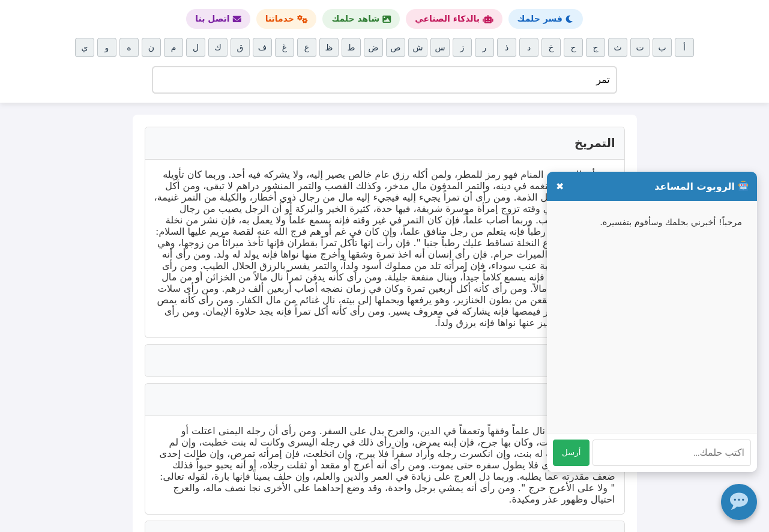Screen dimensions: 769x532
Task: Close the الروبوت المساعد chat panel
Action: tap(560, 186)
